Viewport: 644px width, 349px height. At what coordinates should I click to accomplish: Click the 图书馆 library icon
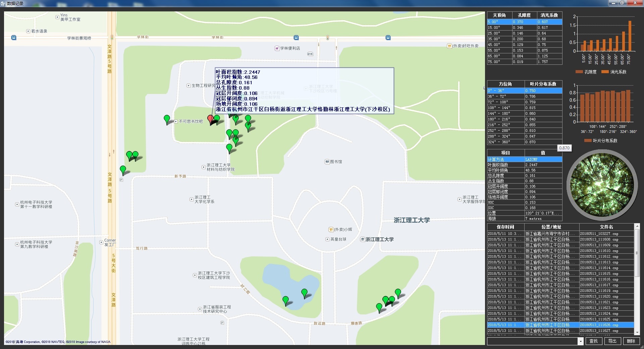coord(327,162)
